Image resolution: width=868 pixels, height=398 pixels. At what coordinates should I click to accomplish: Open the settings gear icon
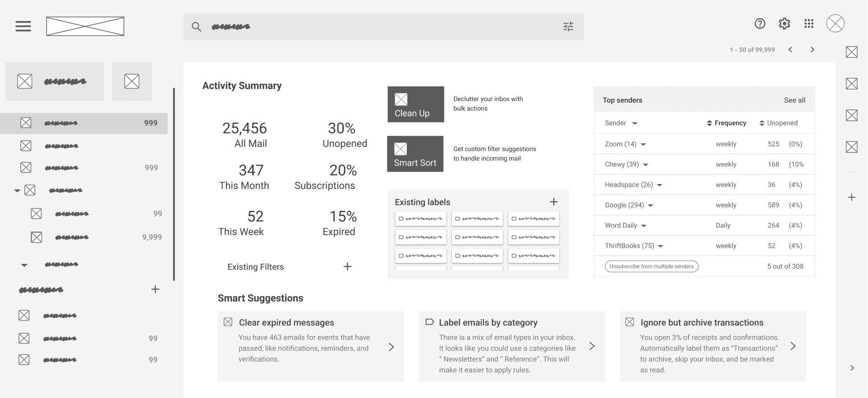coord(784,24)
